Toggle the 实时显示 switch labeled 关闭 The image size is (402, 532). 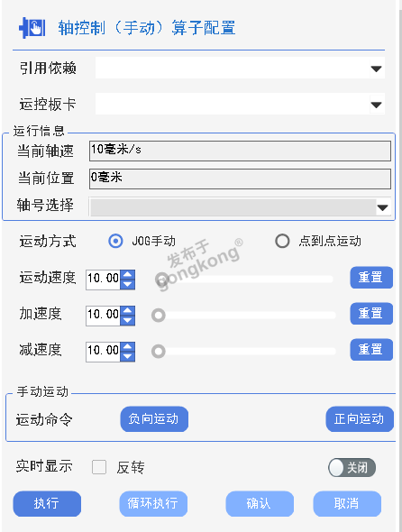tap(352, 468)
